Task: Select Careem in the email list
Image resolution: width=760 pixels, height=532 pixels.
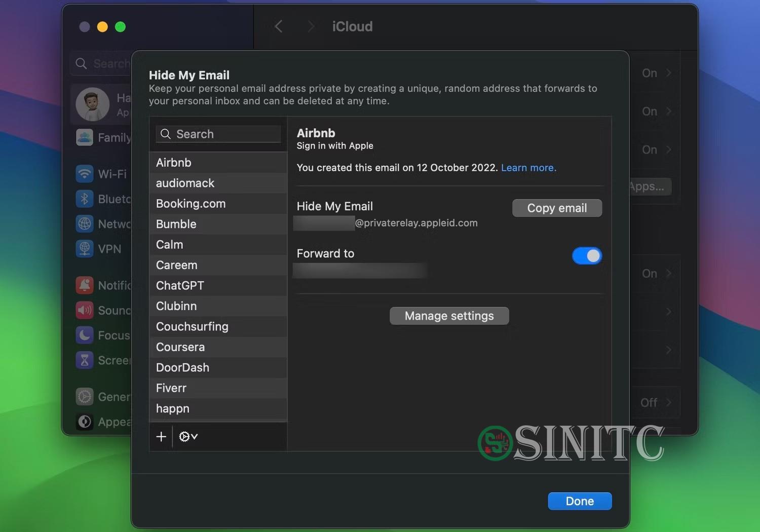Action: point(218,265)
